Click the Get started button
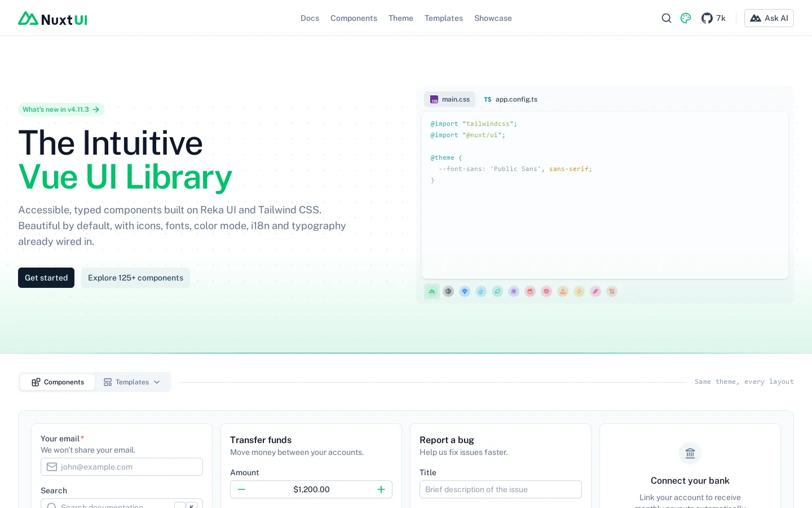 pos(46,278)
